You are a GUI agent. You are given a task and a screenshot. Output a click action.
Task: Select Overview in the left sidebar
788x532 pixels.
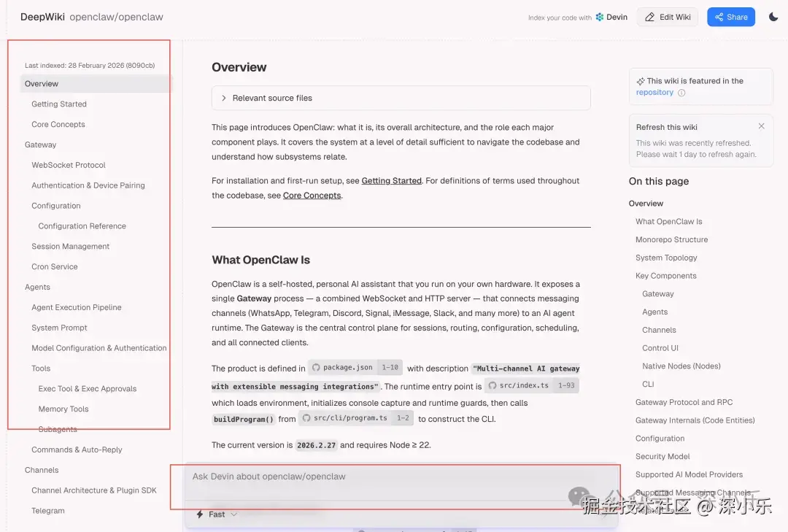tap(96, 83)
